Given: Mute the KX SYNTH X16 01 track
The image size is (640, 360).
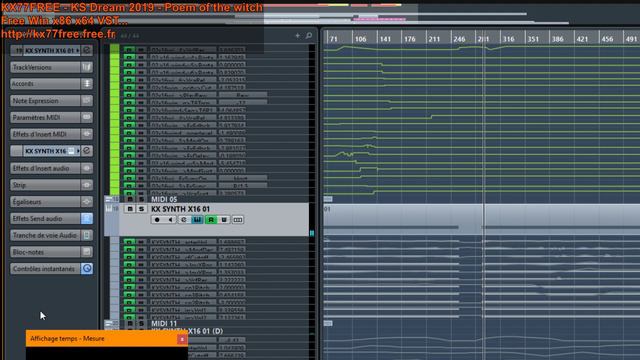Looking at the screenshot, I should (130, 209).
